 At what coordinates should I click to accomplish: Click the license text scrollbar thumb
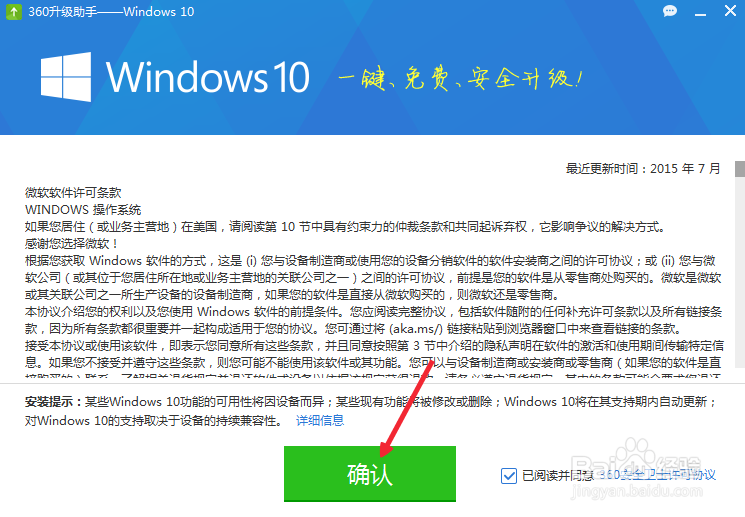coord(740,169)
